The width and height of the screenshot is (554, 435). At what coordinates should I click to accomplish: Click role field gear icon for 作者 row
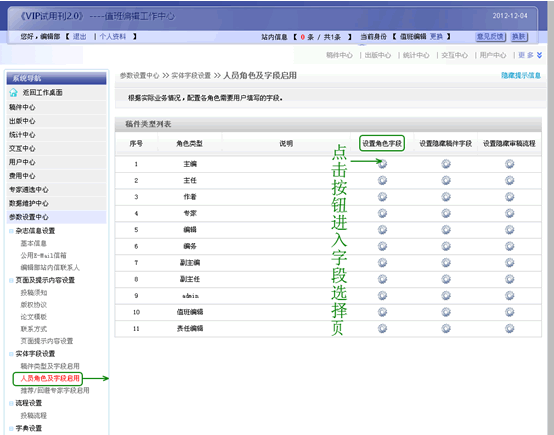point(382,197)
